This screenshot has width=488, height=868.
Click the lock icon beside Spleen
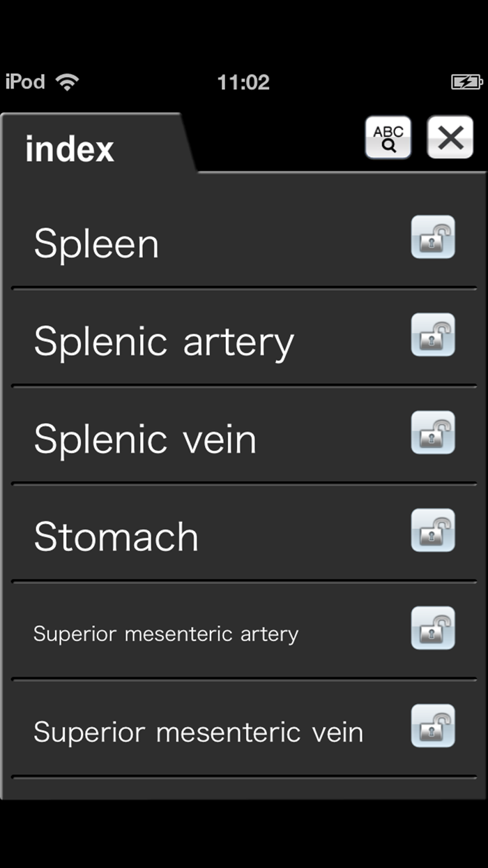pyautogui.click(x=434, y=237)
